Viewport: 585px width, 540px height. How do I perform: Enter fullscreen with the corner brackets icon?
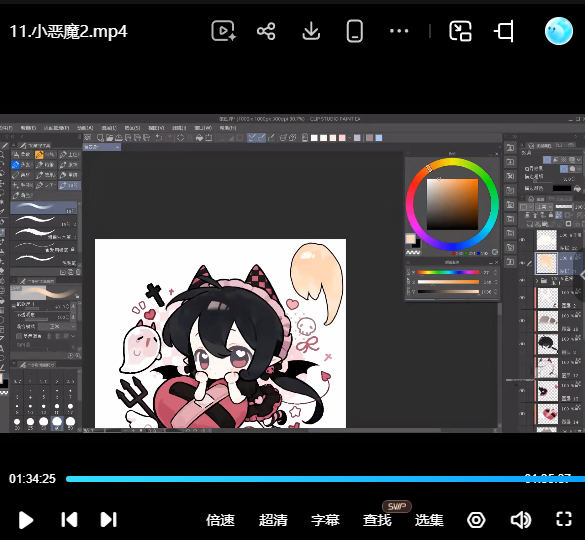click(x=563, y=519)
